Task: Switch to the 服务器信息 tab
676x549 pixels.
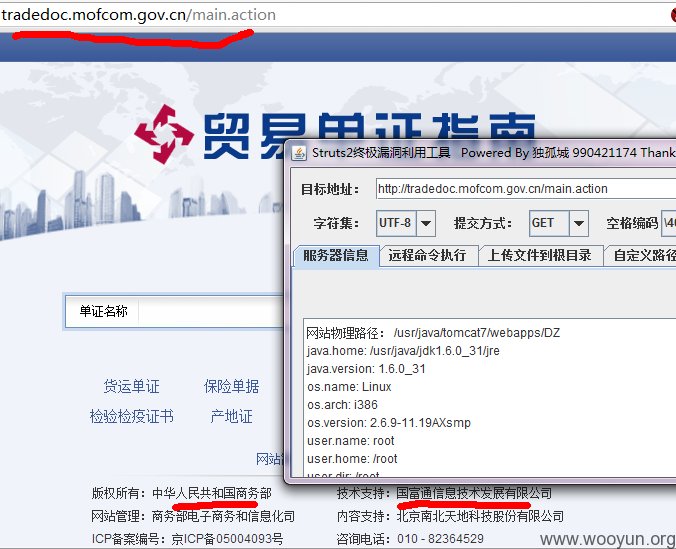Action: coord(336,255)
